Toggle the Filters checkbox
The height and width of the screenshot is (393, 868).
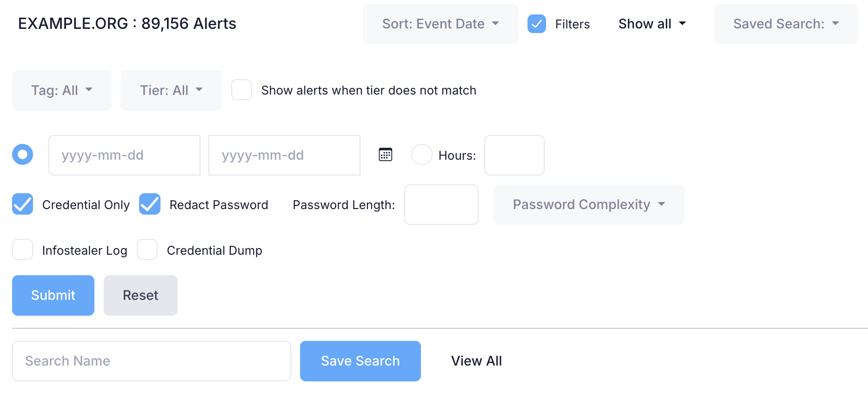(537, 24)
